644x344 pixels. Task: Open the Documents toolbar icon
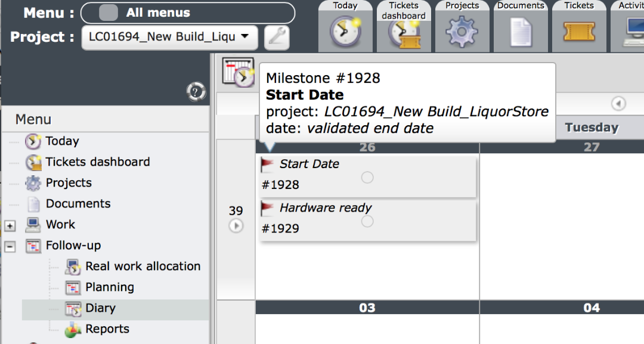[521, 32]
